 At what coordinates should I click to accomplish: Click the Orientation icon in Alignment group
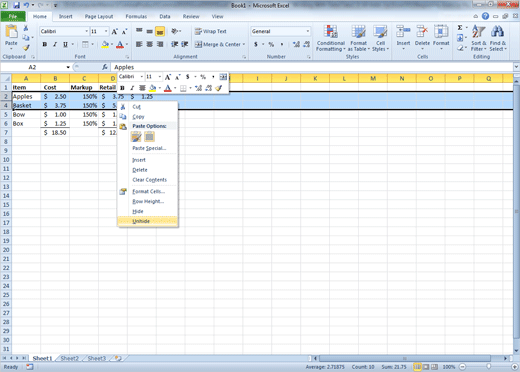tap(175, 31)
